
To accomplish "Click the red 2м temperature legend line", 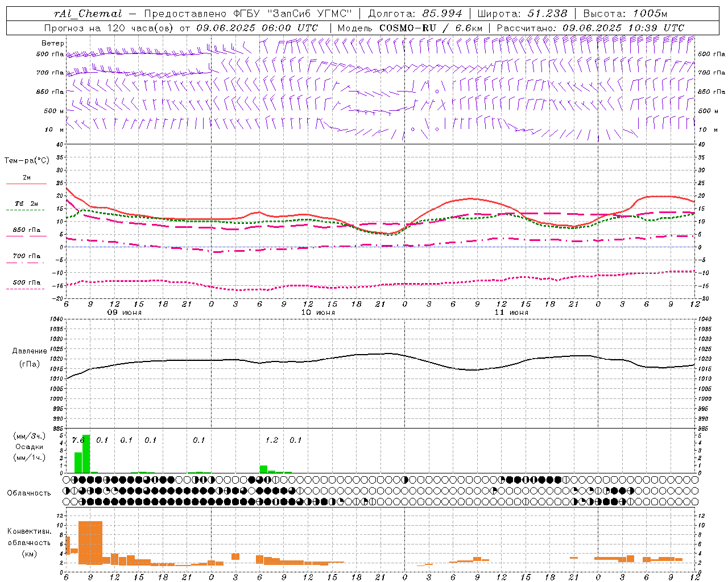I will click(x=26, y=184).
